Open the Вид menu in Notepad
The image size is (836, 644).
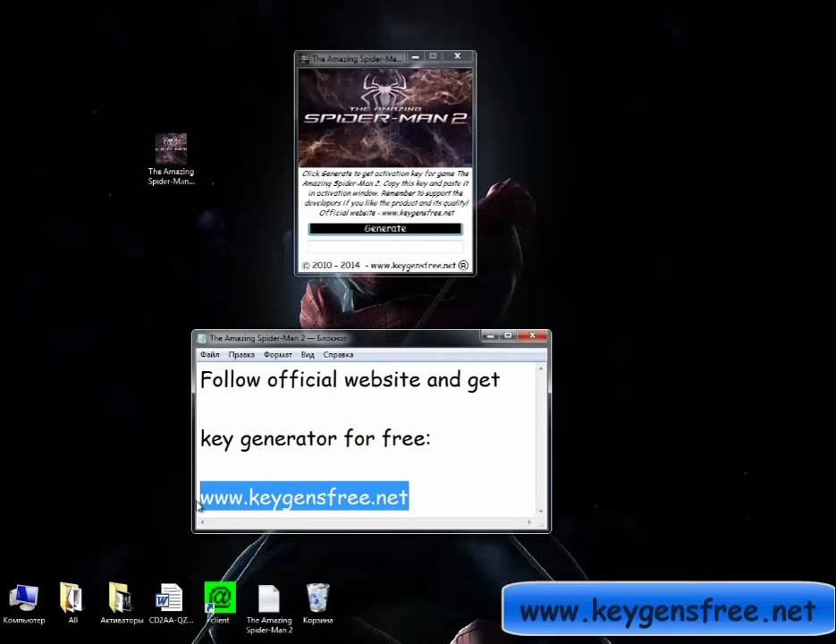click(x=308, y=355)
